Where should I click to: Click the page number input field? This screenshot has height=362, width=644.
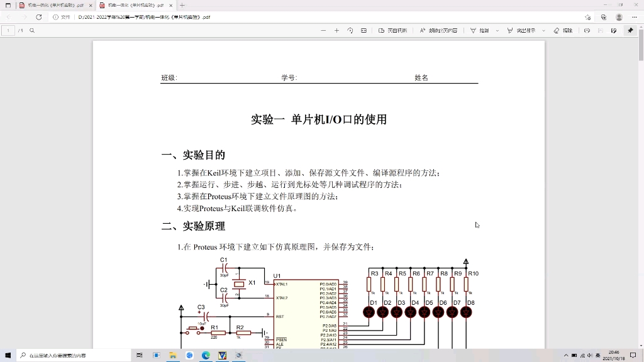click(x=8, y=30)
